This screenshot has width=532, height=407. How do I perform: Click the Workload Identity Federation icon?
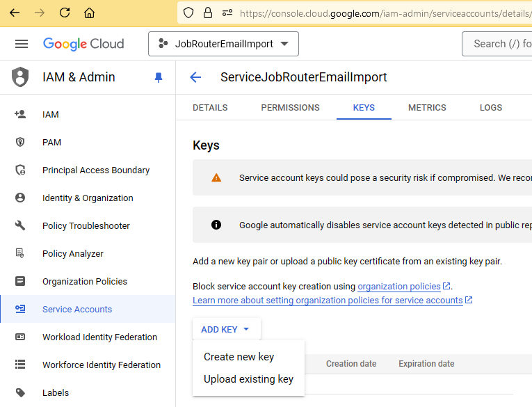click(20, 337)
